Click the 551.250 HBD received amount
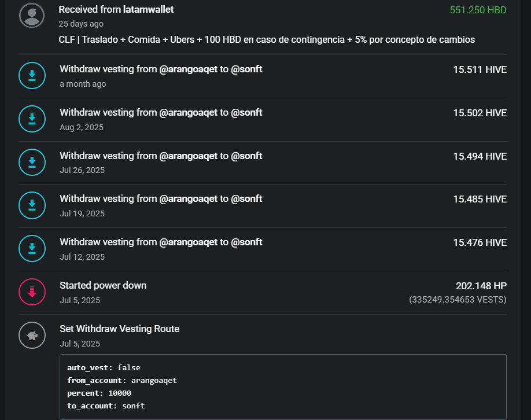The width and height of the screenshot is (531, 420). click(478, 10)
